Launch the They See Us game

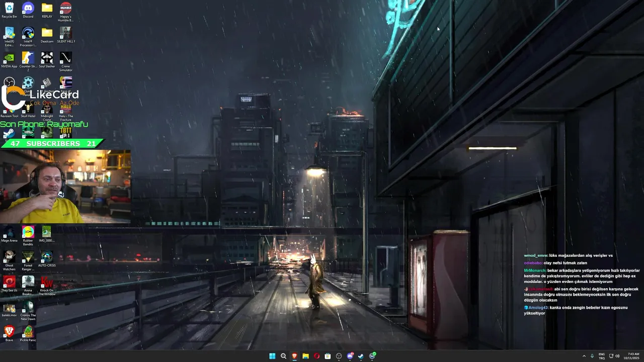point(9,284)
